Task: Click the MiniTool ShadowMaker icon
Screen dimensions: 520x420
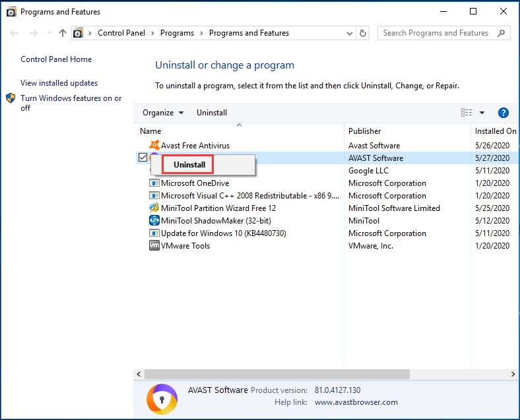Action: 154,220
